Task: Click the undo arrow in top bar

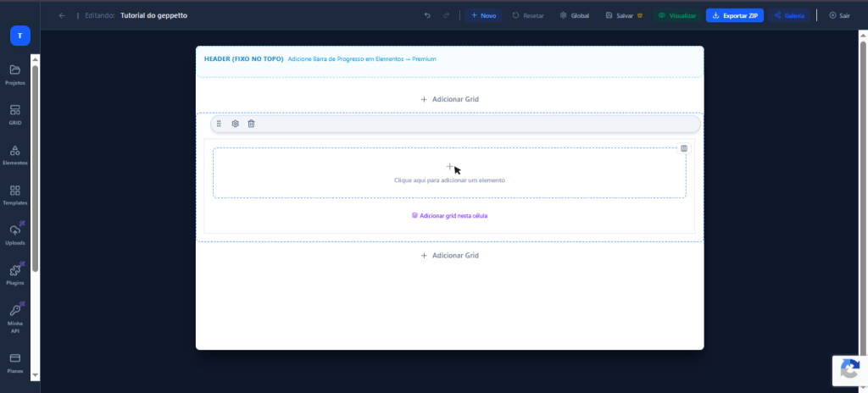Action: pos(427,15)
